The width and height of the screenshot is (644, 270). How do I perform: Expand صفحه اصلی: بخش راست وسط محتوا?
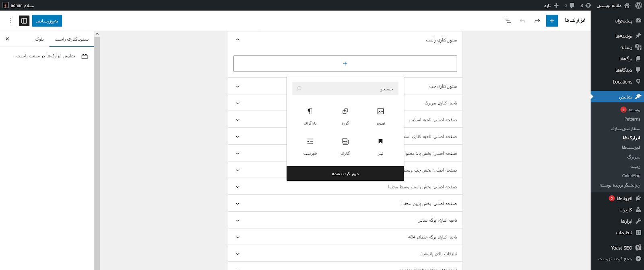[x=345, y=187]
